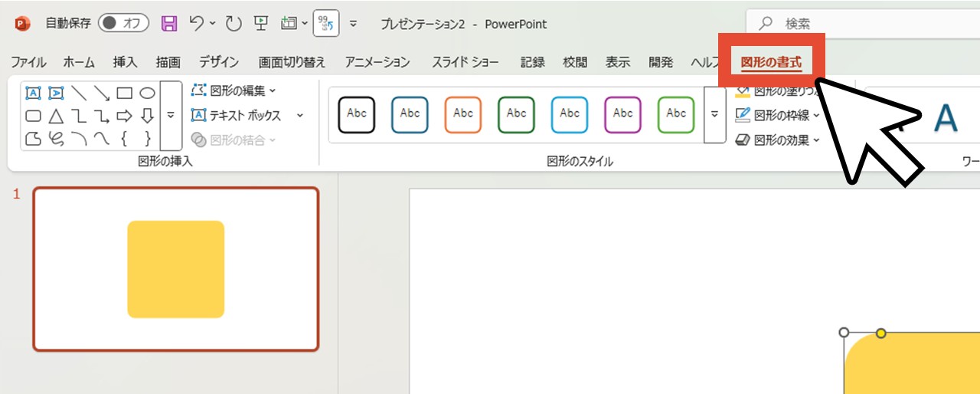This screenshot has width=980, height=394.
Task: Apply the black outline Abc style
Action: tap(357, 114)
